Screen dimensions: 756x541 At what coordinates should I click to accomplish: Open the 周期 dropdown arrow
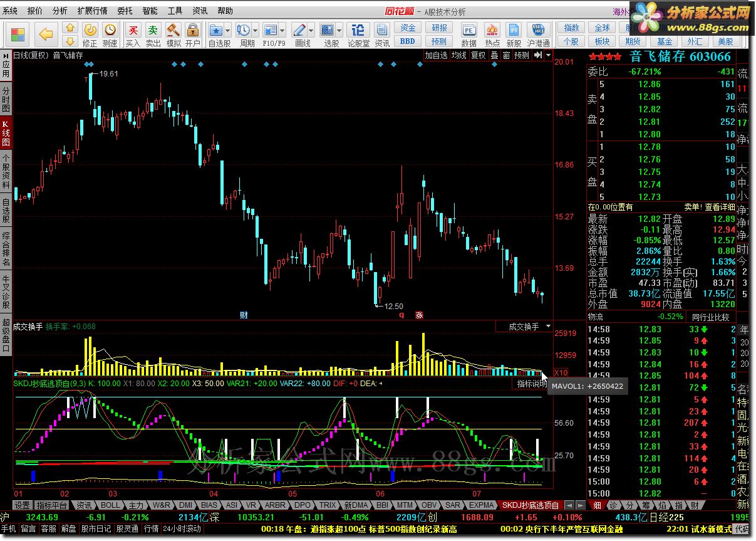[x=256, y=29]
